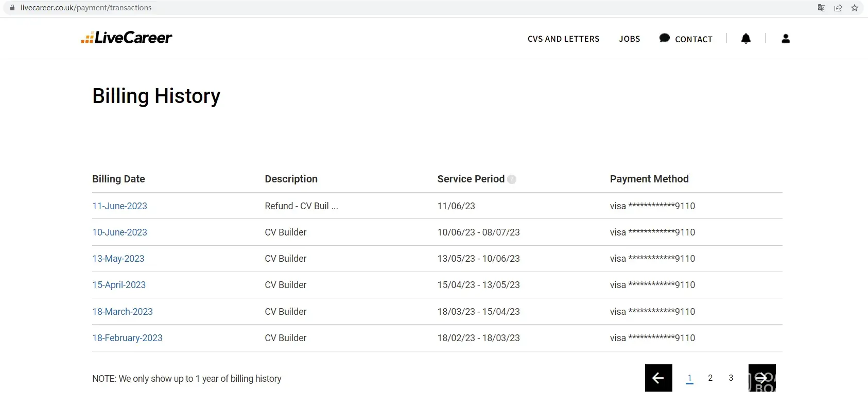The image size is (868, 405).
Task: Open the 10-June-2023 billing entry
Action: pos(119,232)
